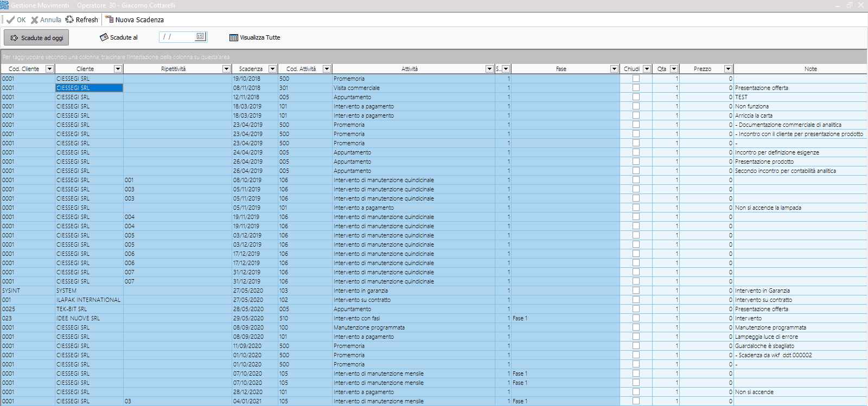Image resolution: width=868 pixels, height=406 pixels.
Task: Click the Annulla label
Action: [50, 20]
